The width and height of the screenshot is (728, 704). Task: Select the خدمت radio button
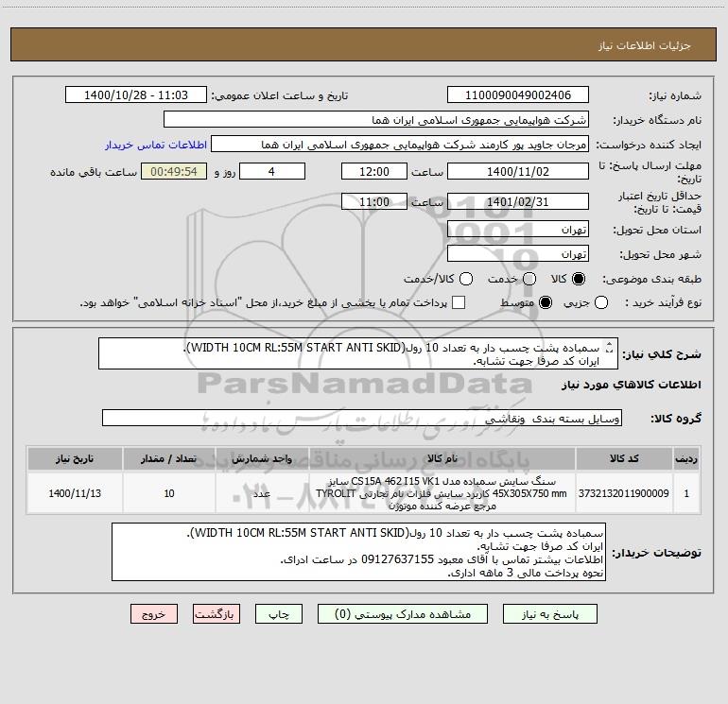pos(529,279)
